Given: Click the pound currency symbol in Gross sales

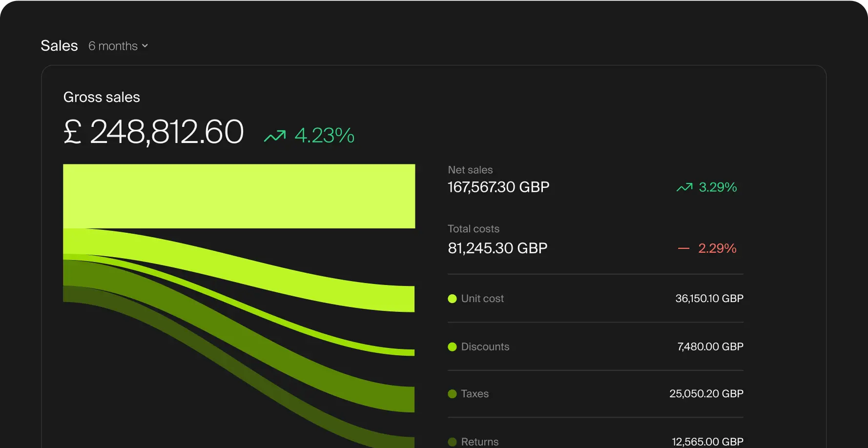Looking at the screenshot, I should 73,132.
